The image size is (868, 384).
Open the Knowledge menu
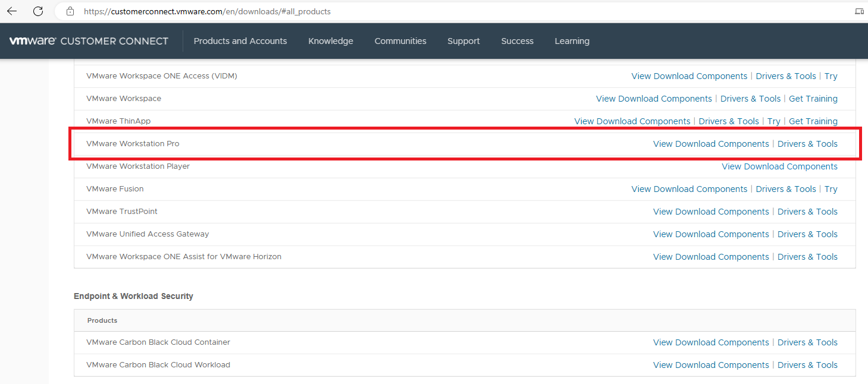coord(331,41)
